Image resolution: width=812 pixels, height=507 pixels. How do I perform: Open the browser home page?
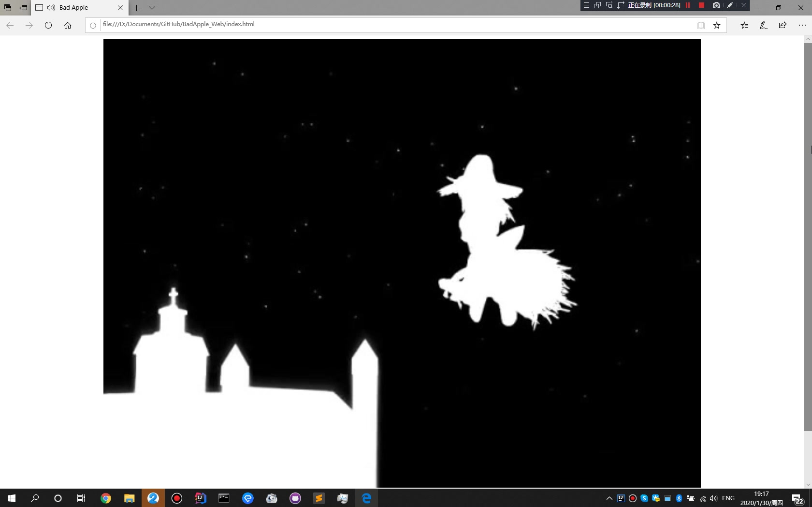pyautogui.click(x=68, y=25)
